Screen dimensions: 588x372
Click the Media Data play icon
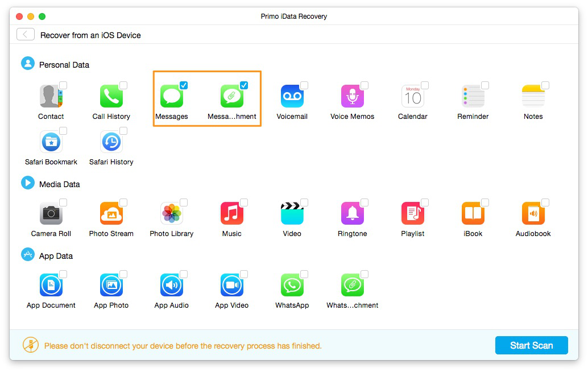[x=28, y=183]
